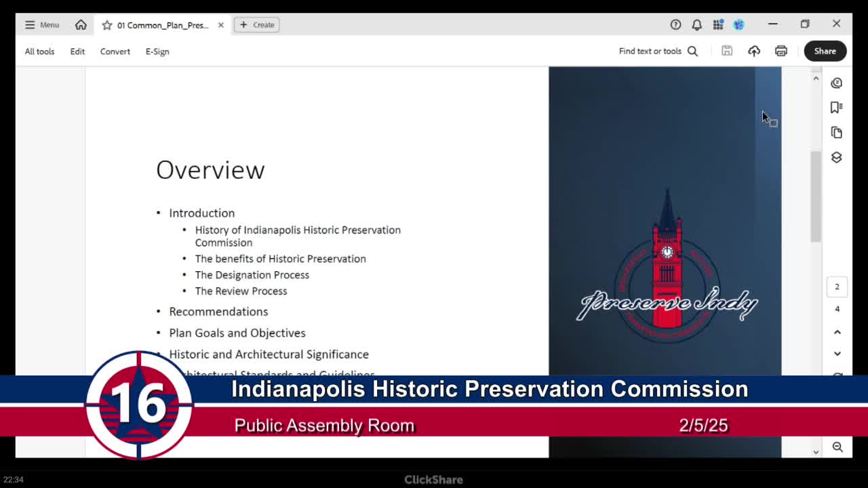Screen dimensions: 868x488
Task: Star the document tab as favorite
Action: (x=106, y=25)
